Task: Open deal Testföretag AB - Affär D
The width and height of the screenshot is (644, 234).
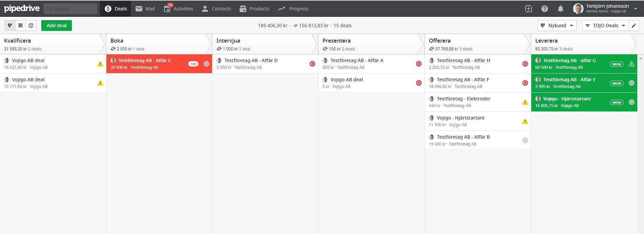Action: 251,60
